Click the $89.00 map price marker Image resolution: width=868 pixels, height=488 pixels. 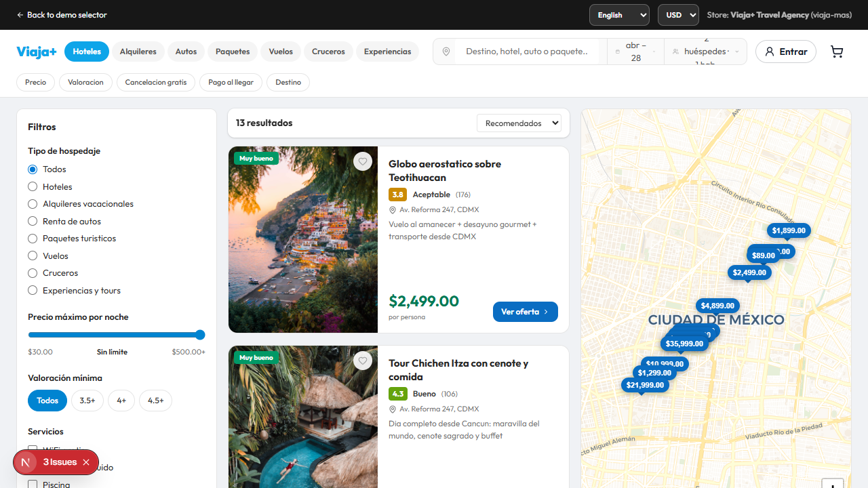764,256
